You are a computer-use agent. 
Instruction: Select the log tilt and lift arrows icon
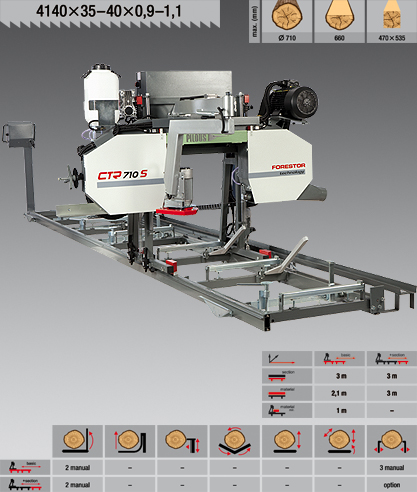(x=339, y=441)
